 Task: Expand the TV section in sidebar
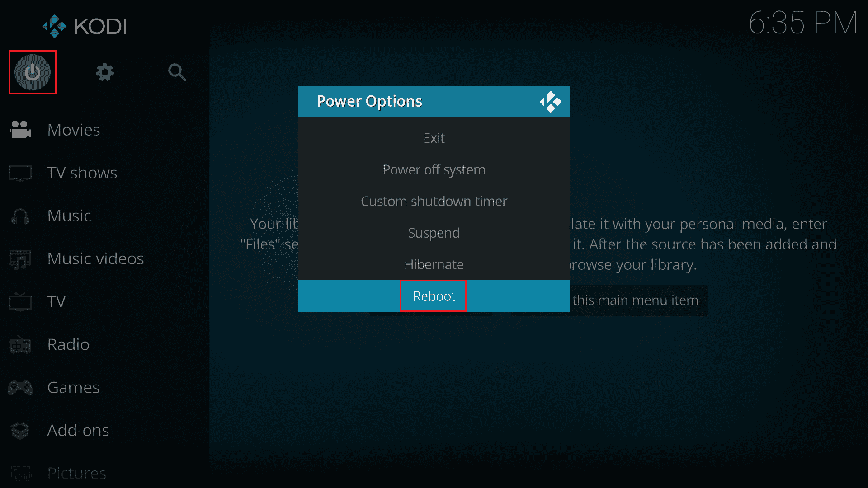[x=56, y=301]
